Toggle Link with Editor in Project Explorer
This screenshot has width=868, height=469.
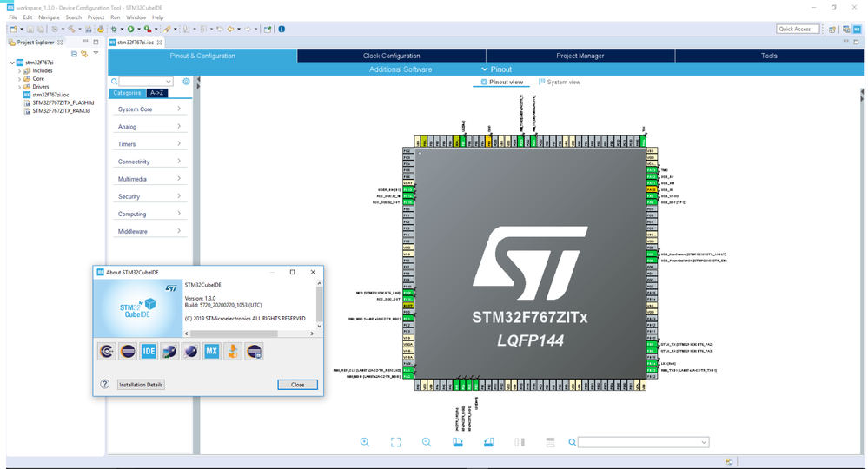click(84, 54)
